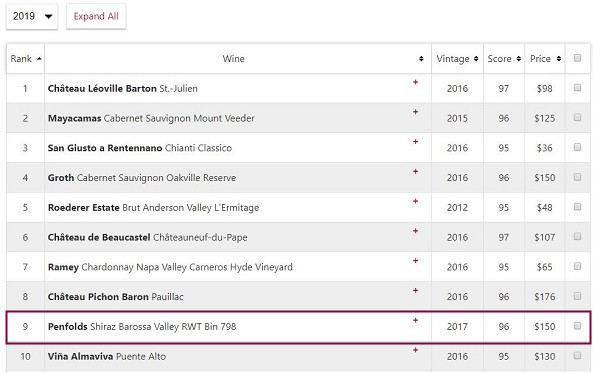The image size is (600, 373).
Task: Select Penfolds Shiraz Barossa Valley RWT Bin 798
Action: pyautogui.click(x=142, y=327)
